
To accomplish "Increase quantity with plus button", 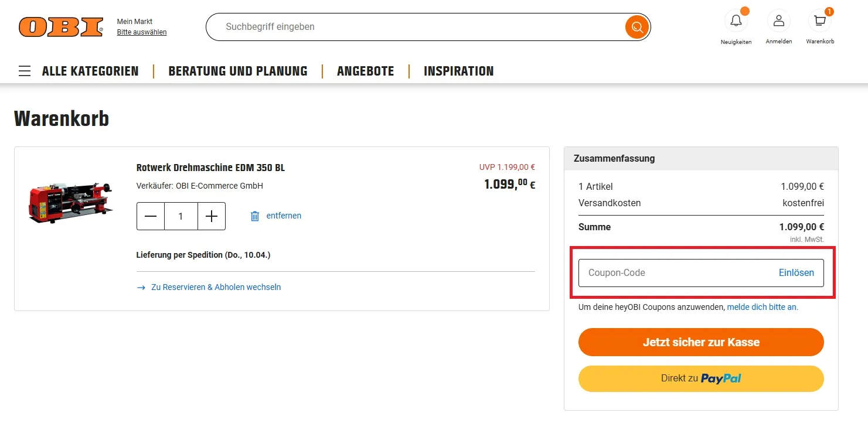I will pos(212,216).
